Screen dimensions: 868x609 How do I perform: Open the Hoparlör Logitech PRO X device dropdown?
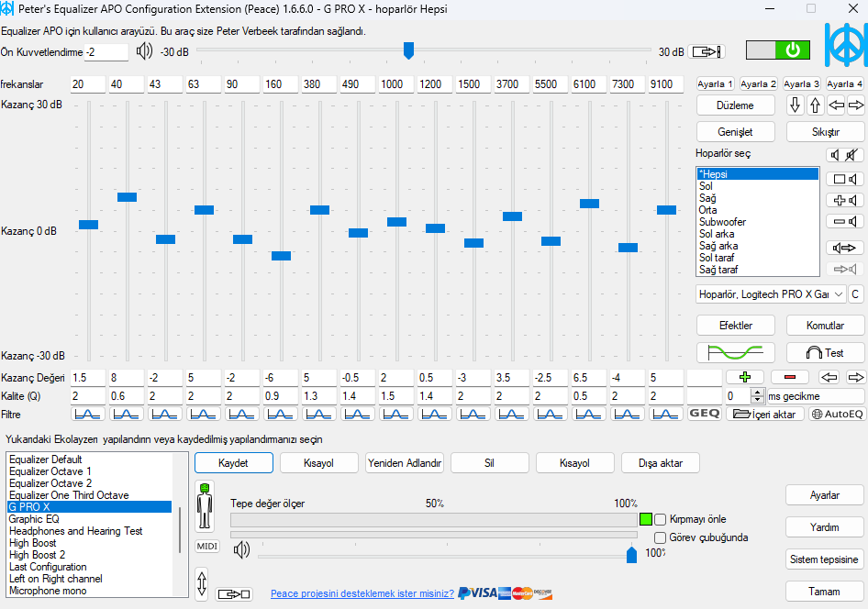pos(771,294)
